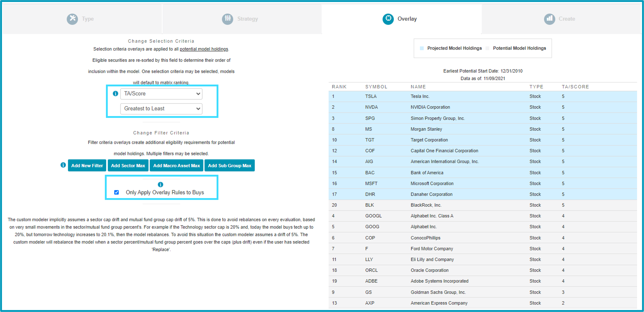This screenshot has width=644, height=312.
Task: Click the TA/SCORE column header
Action: 575,87
